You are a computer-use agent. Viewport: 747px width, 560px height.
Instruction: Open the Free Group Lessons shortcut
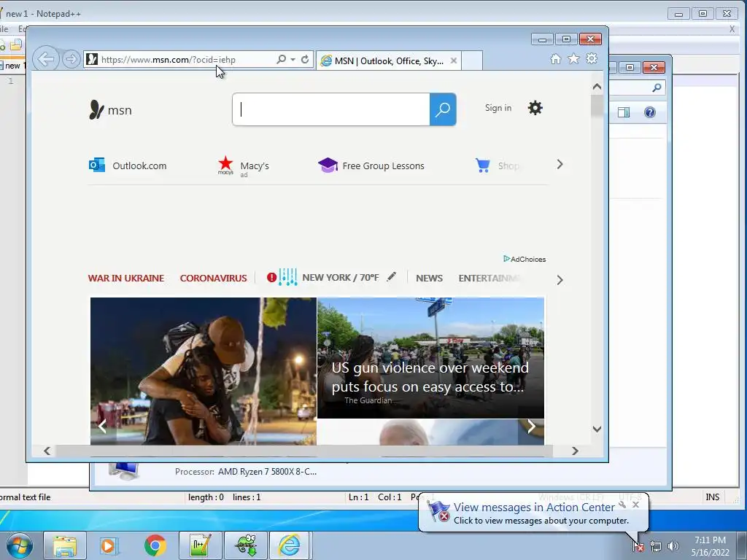tap(371, 166)
